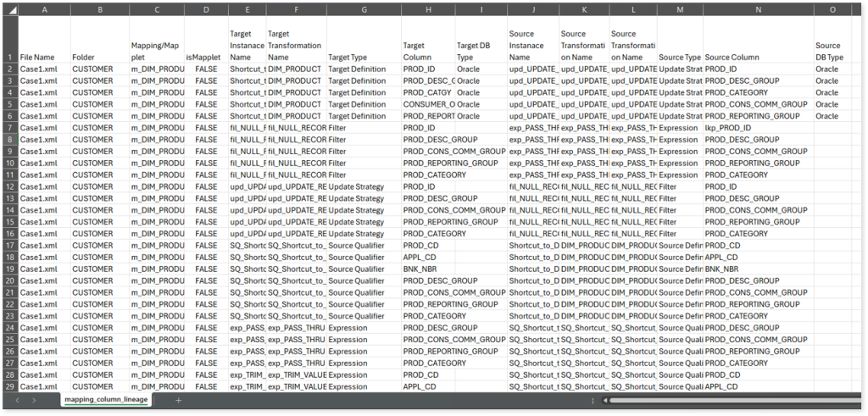
Task: Select the "CONSUMER_O" cell in row 5
Action: coord(428,104)
